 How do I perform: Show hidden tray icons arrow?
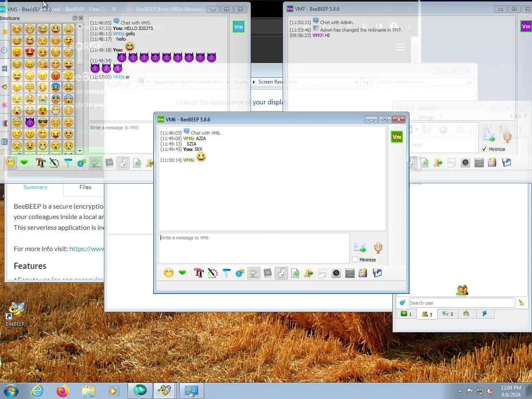(460, 391)
